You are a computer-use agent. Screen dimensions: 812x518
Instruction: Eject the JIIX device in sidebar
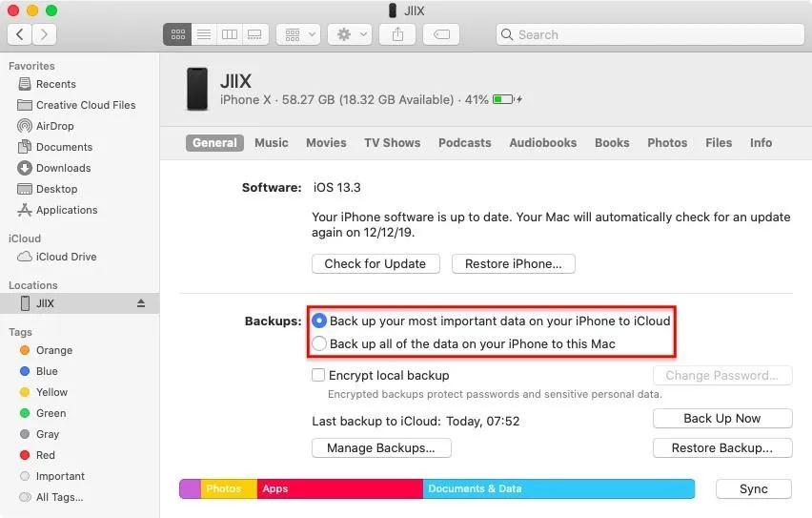pyautogui.click(x=141, y=303)
